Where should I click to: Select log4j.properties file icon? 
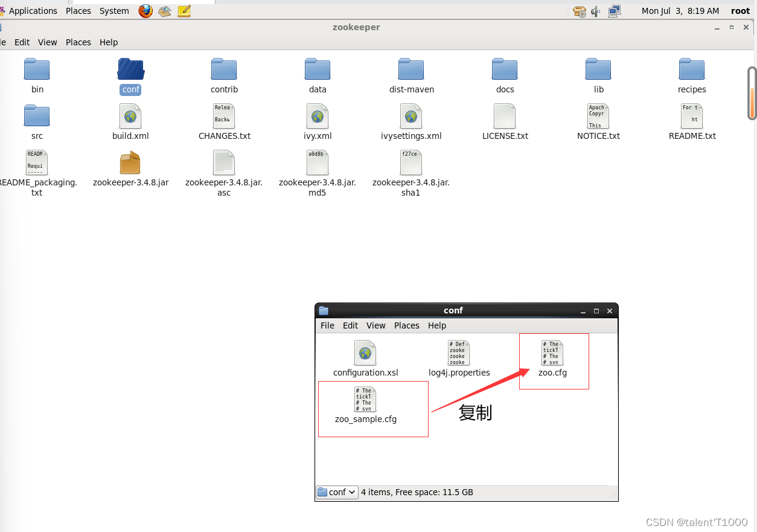(459, 353)
